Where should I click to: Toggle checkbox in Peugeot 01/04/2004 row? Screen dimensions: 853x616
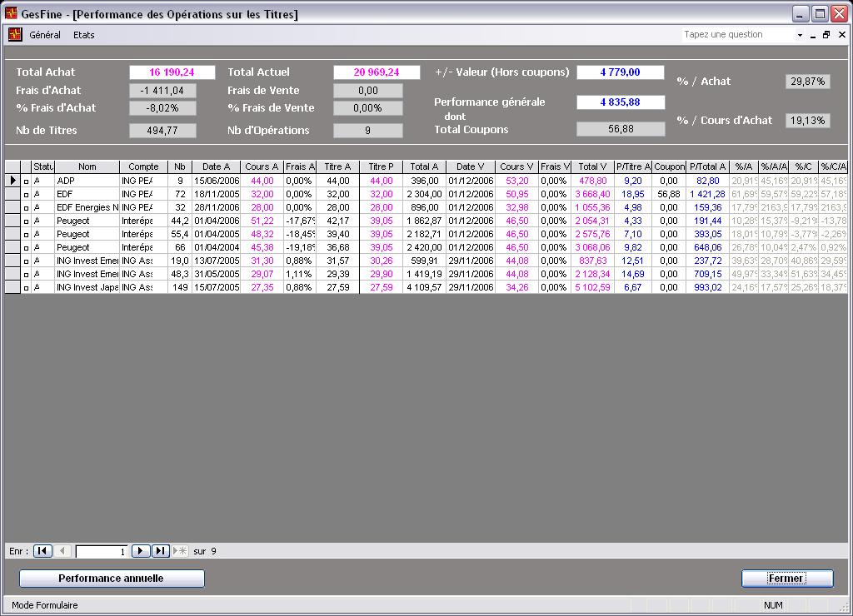click(x=26, y=248)
